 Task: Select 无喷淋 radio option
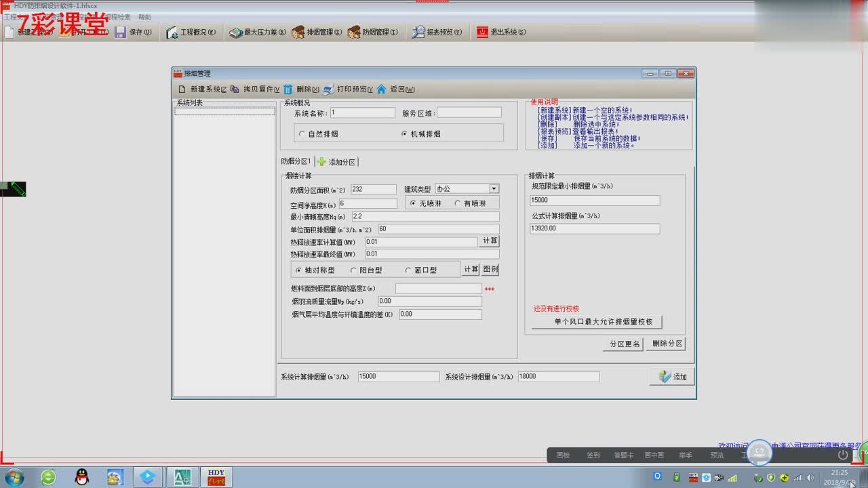click(x=426, y=203)
